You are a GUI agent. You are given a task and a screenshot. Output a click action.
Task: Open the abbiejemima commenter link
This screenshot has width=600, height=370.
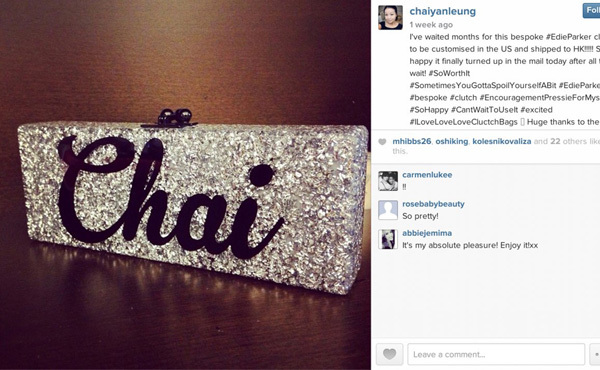click(427, 233)
